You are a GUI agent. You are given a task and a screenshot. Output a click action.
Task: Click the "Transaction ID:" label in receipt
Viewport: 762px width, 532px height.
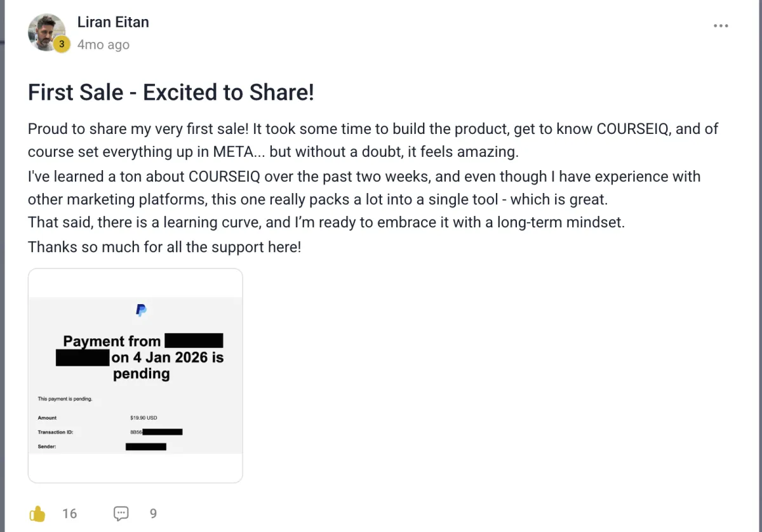(x=56, y=432)
